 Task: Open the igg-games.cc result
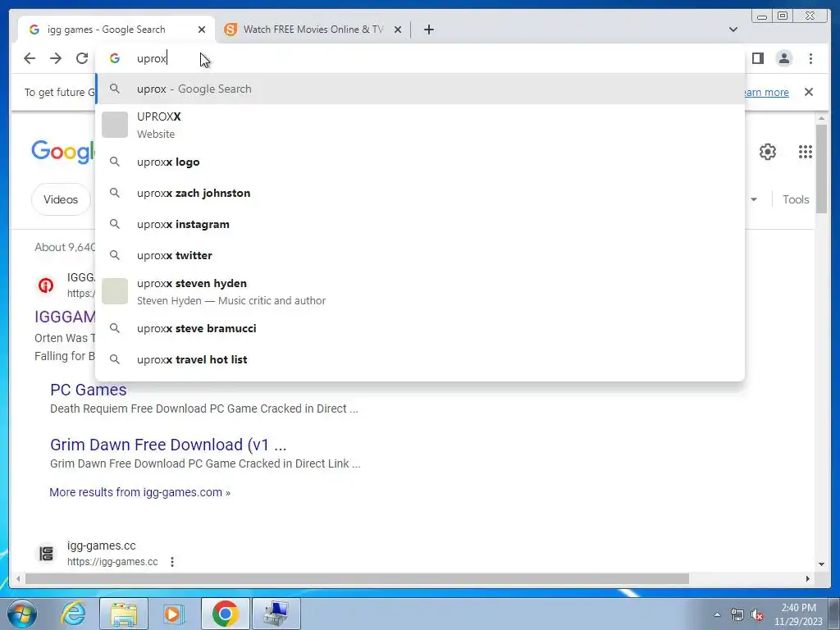[101, 546]
